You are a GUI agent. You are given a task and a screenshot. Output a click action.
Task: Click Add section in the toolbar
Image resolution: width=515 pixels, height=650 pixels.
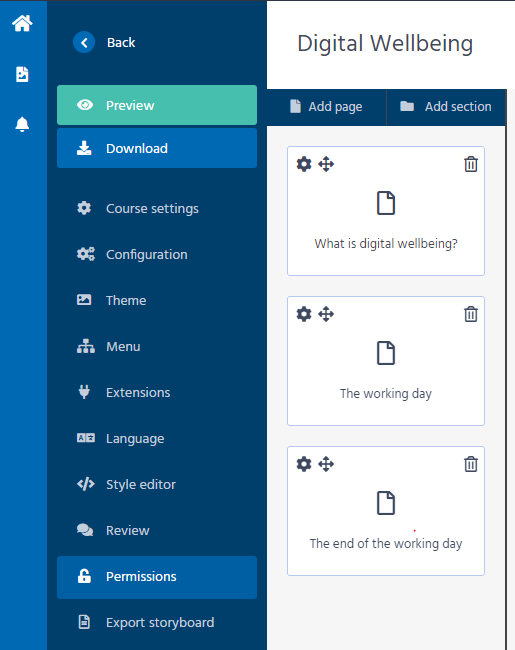(x=446, y=107)
